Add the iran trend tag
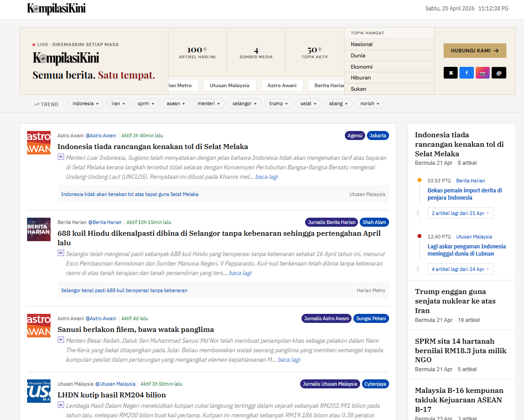The height and width of the screenshot is (420, 524). 118,104
